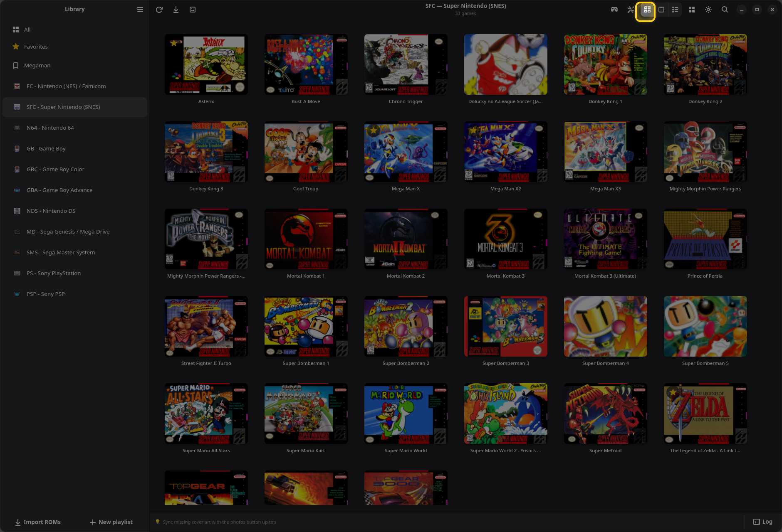Open the gamepad controller settings
782x532 pixels.
click(x=614, y=10)
